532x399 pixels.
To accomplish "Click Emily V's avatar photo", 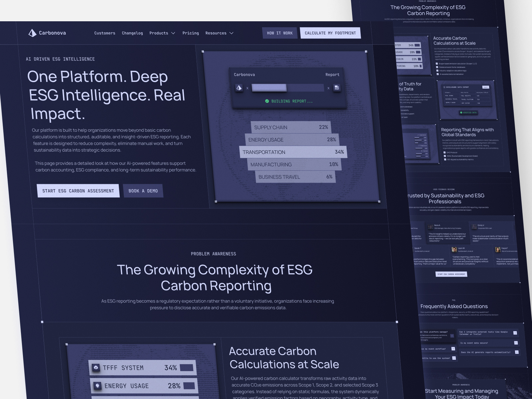I will (x=474, y=227).
